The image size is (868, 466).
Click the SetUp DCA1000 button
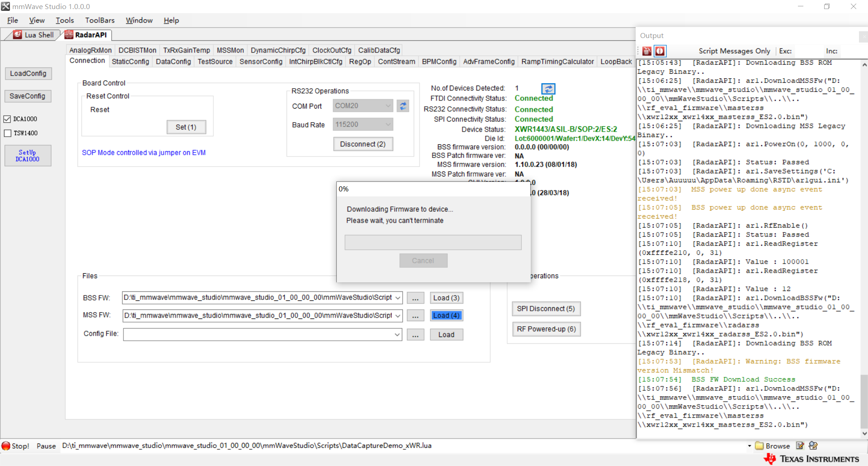click(28, 156)
